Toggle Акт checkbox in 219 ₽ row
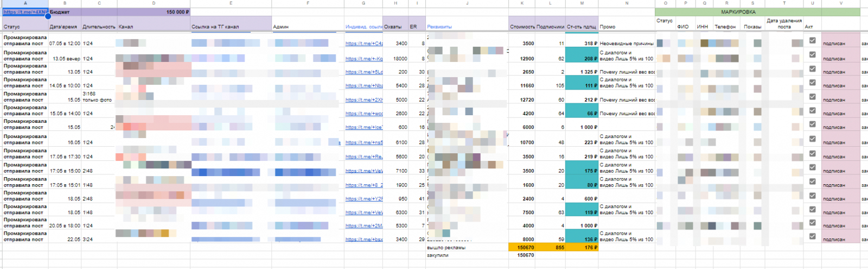The image size is (868, 269). pos(812,153)
